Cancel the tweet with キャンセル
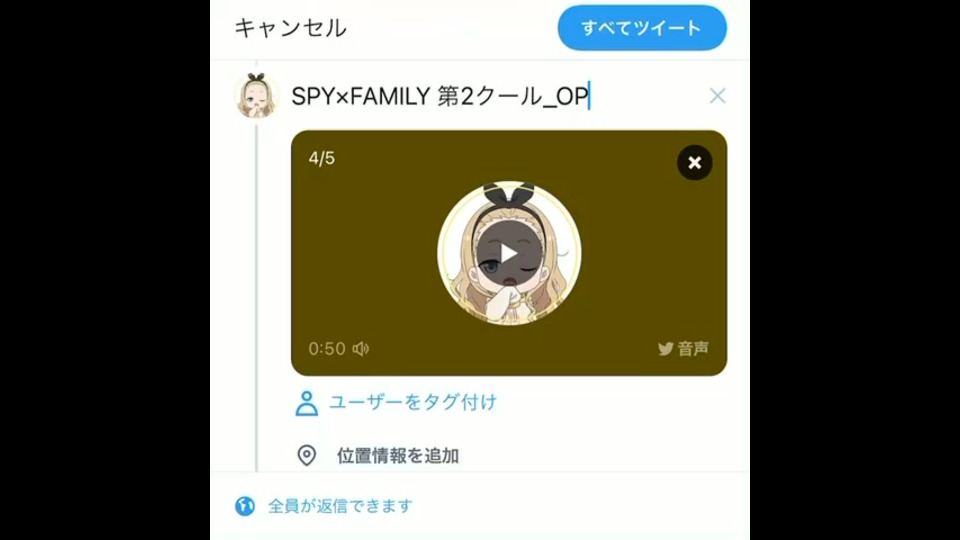 [x=290, y=28]
